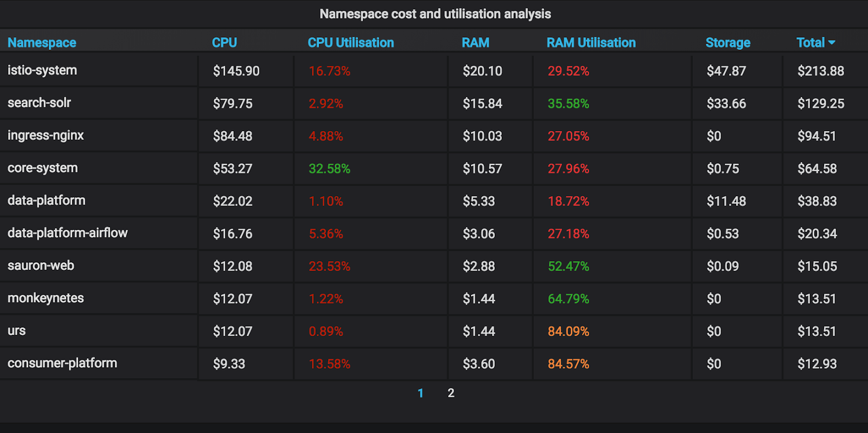Sort table by Namespace column header

coord(42,43)
